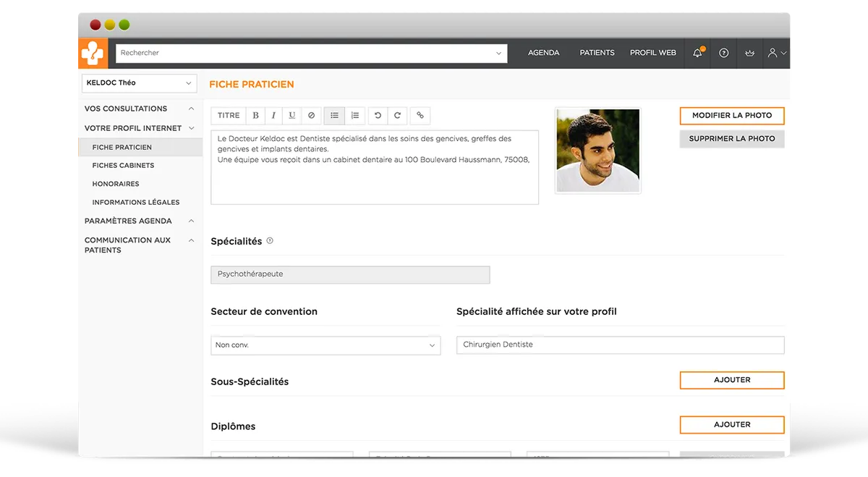
Task: Open the user account menu icon
Action: (777, 53)
